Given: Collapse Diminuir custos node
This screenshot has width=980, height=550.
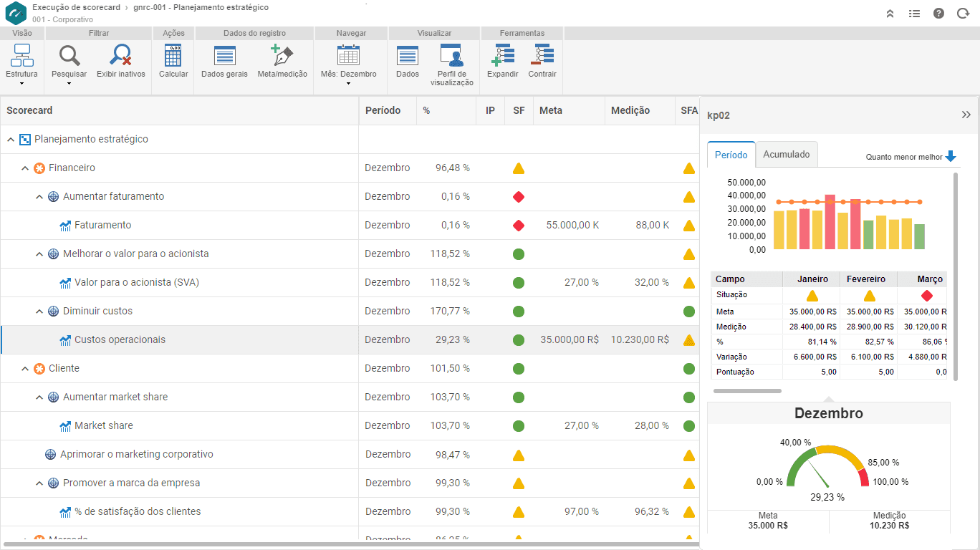Looking at the screenshot, I should (39, 312).
